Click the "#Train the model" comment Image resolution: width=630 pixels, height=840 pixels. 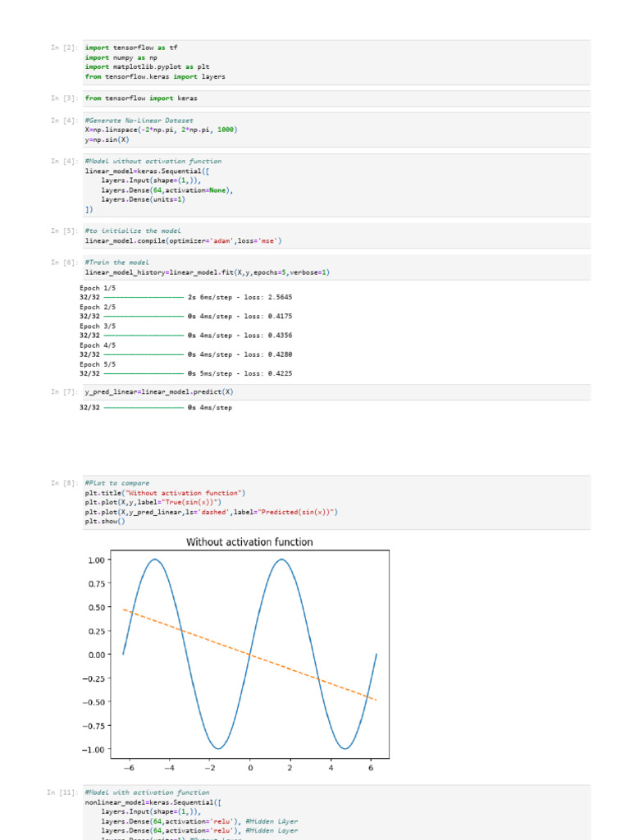coord(116,262)
